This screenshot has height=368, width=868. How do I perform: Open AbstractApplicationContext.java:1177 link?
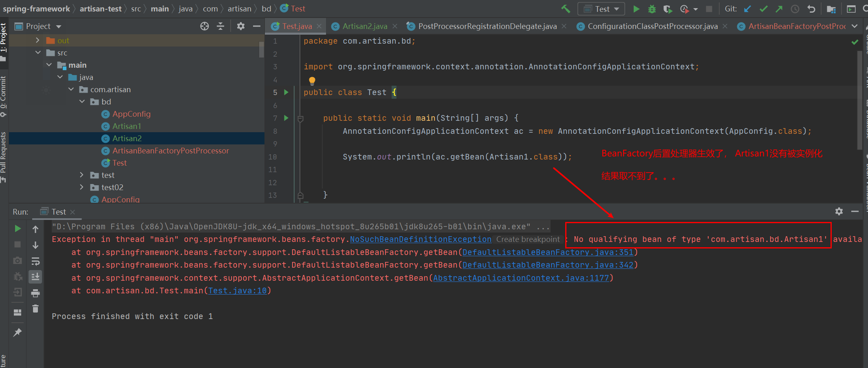pos(521,278)
